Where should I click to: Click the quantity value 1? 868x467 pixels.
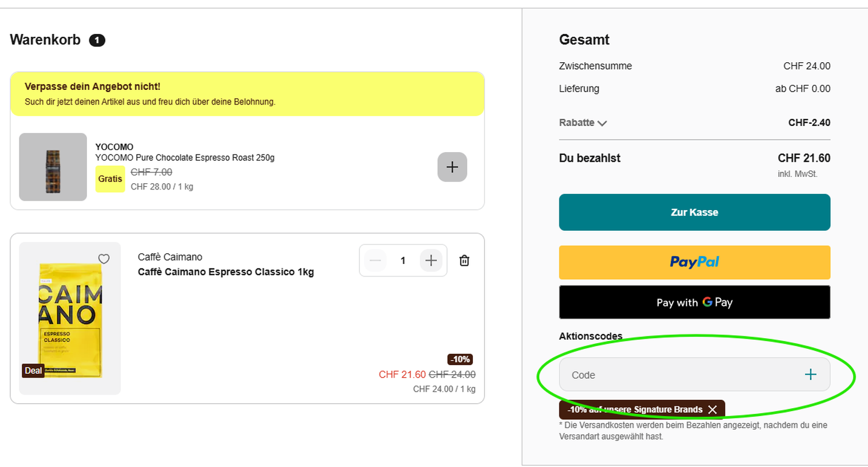(403, 261)
